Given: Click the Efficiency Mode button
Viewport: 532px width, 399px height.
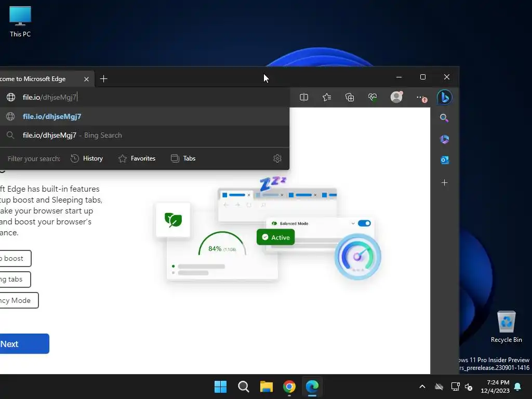Looking at the screenshot, I should tap(19, 301).
